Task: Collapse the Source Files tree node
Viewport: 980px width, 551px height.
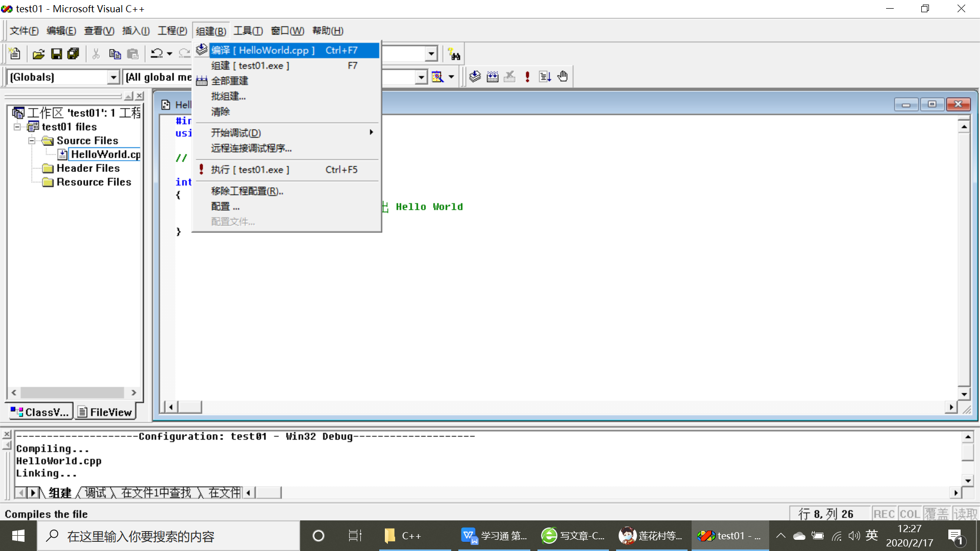Action: tap(32, 140)
